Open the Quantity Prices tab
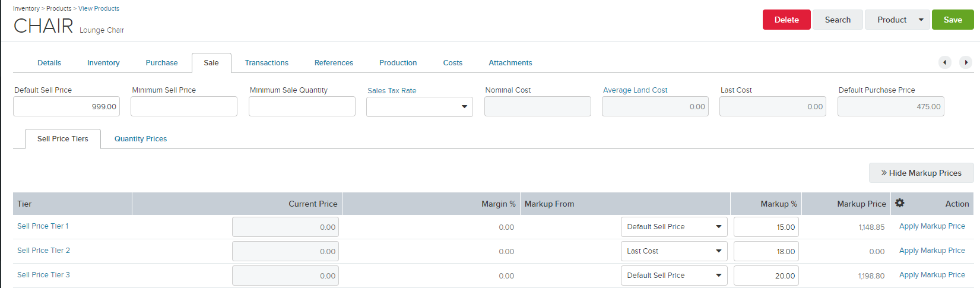The height and width of the screenshot is (288, 980). point(141,139)
